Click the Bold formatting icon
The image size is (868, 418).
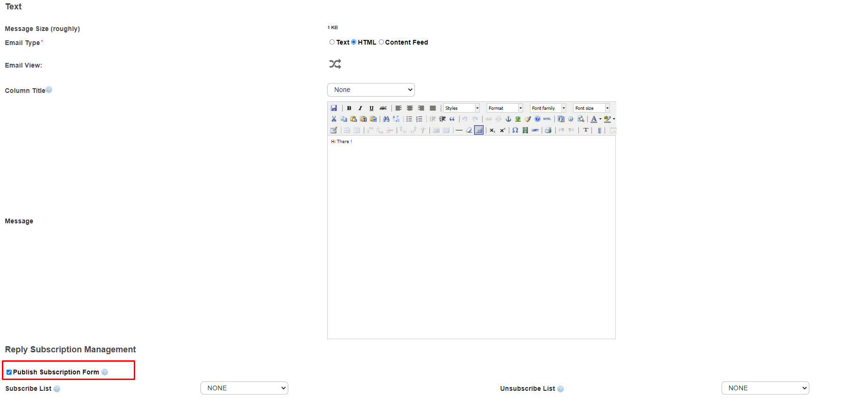(x=349, y=108)
